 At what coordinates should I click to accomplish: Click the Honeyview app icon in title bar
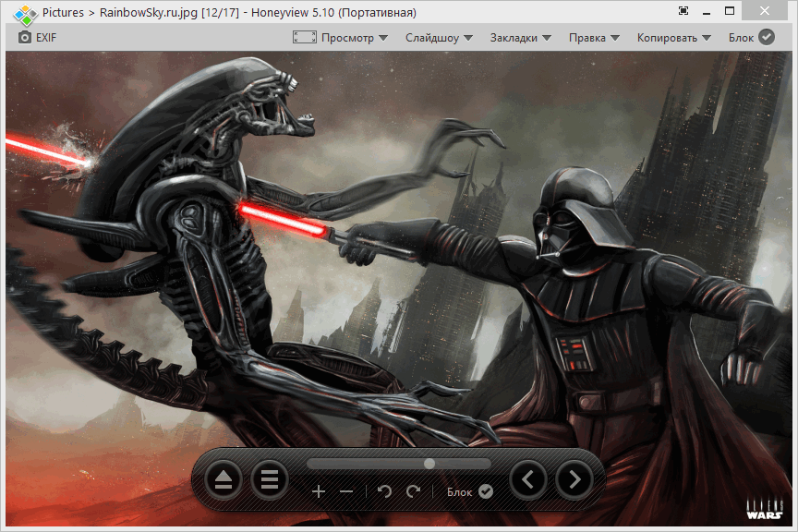[x=24, y=14]
